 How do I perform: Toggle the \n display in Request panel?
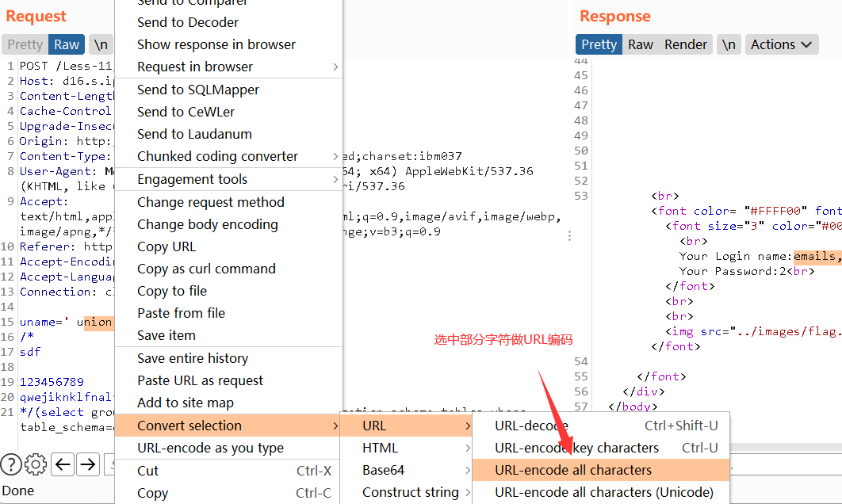100,45
